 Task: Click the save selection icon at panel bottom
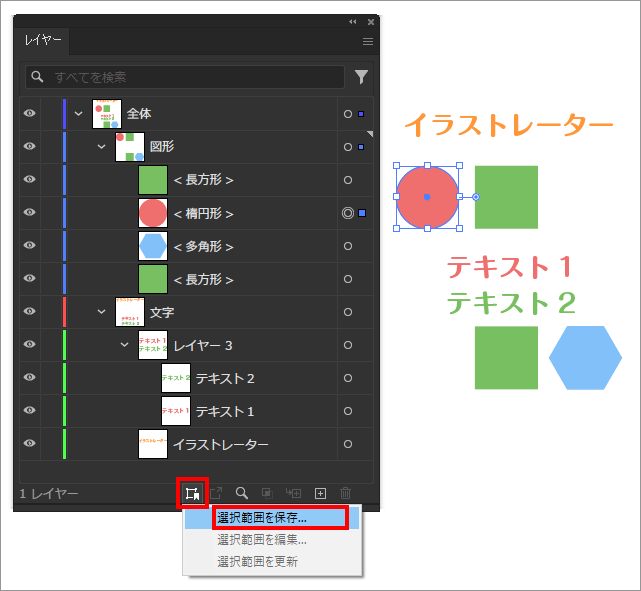tap(192, 493)
